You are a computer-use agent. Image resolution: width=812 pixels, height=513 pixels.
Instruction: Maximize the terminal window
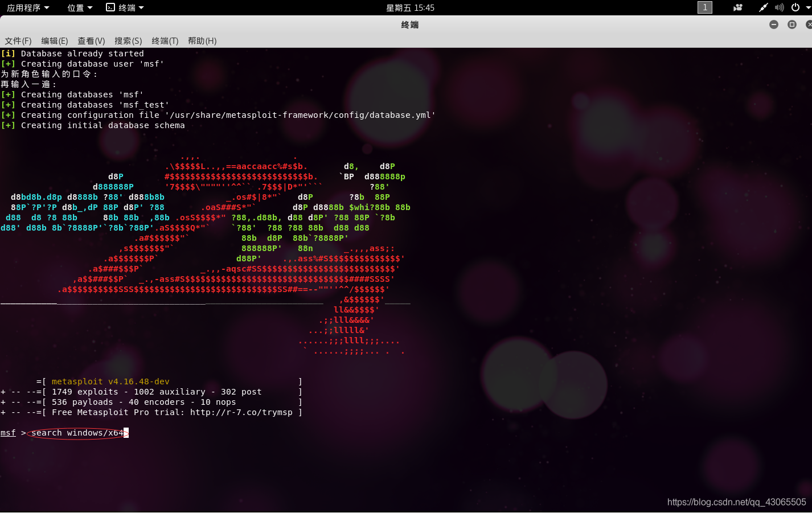pyautogui.click(x=792, y=24)
